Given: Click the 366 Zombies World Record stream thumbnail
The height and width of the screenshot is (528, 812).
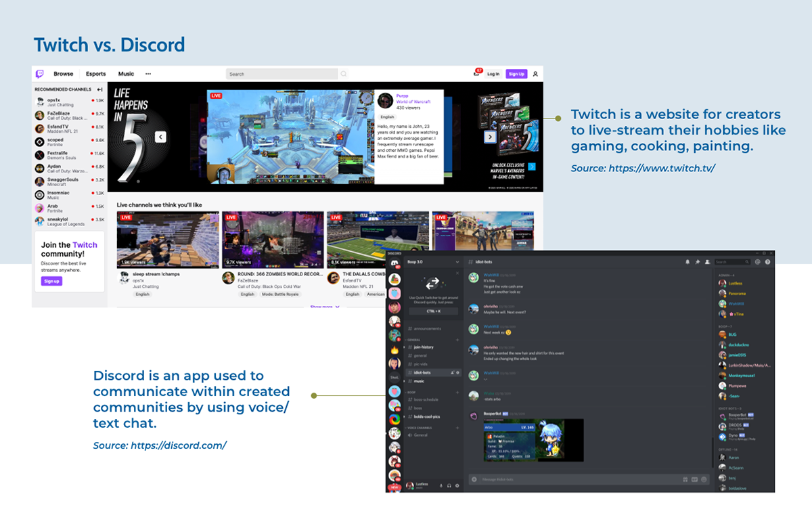Looking at the screenshot, I should point(273,240).
